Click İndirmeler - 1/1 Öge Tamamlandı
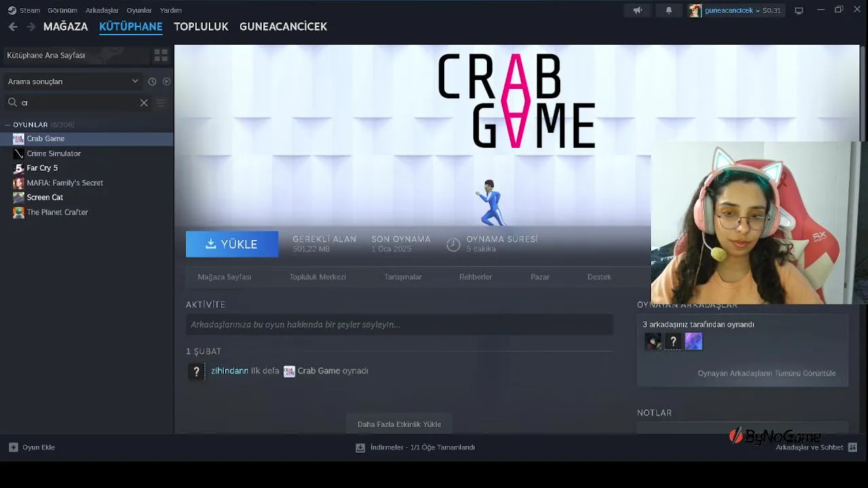Screen dimensions: 868x488 pos(422,447)
